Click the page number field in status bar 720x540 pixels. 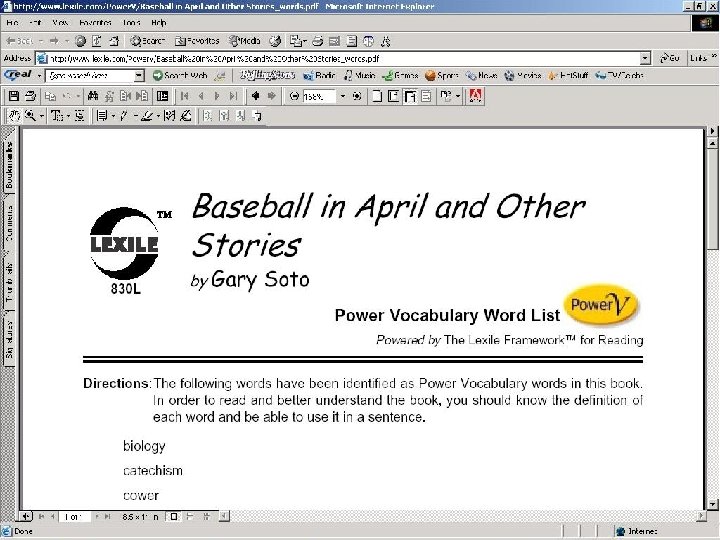point(75,517)
